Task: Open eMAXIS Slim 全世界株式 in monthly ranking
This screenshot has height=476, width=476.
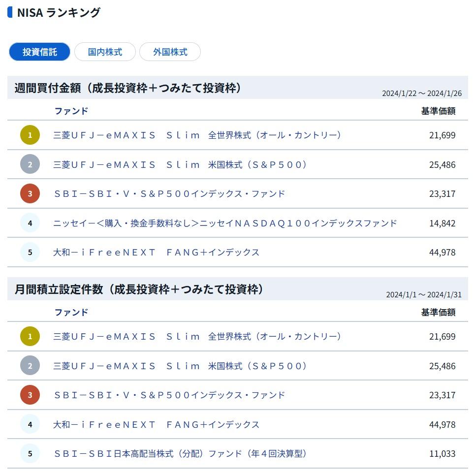Action: tap(197, 336)
